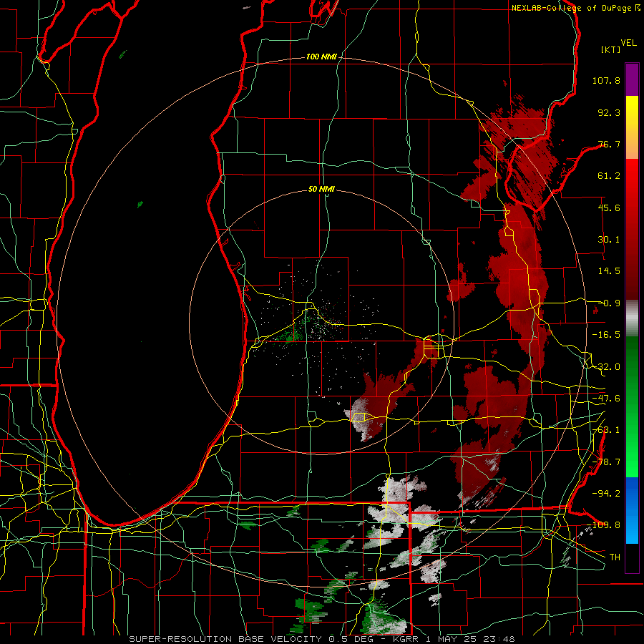Click the blue band on the velocity color bar
This screenshot has width=644, height=644.
point(632,510)
